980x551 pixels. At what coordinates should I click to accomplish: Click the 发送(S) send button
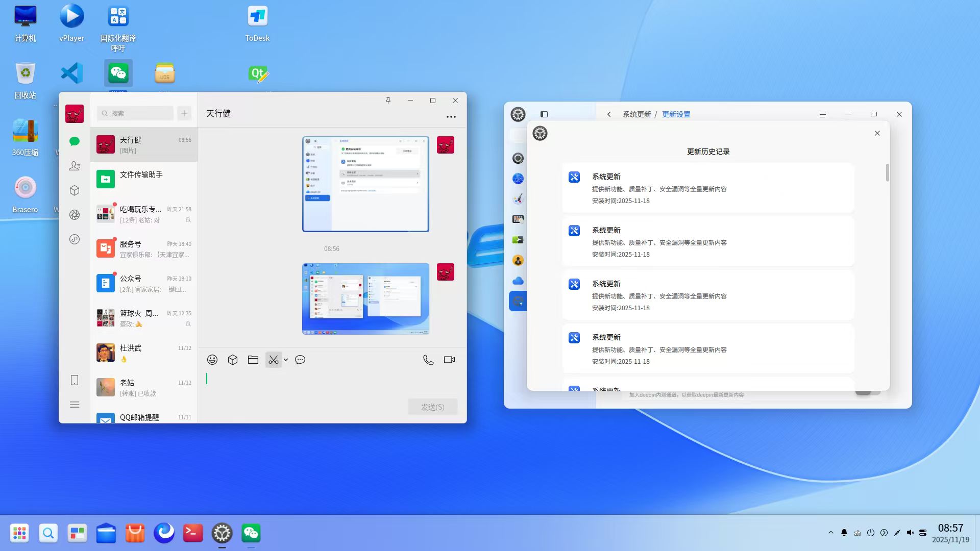[x=433, y=407]
